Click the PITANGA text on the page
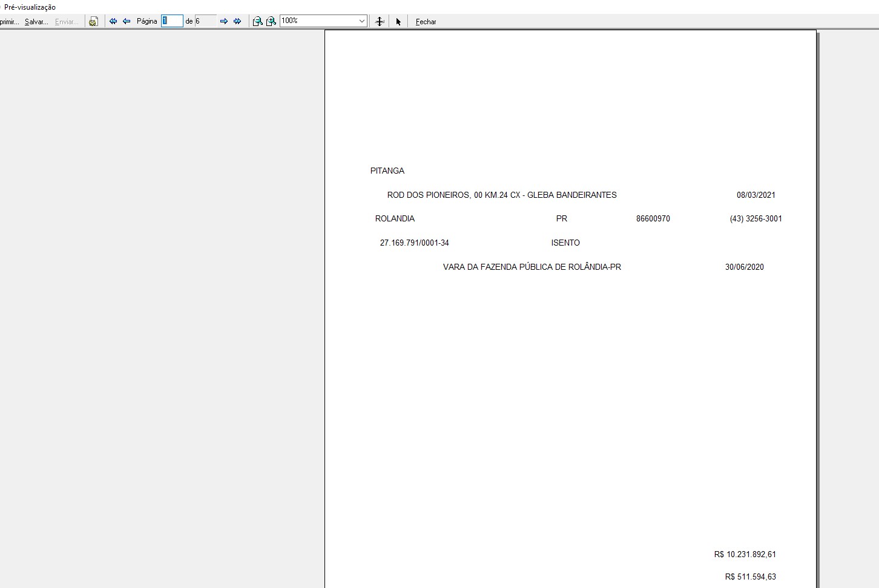 (387, 171)
